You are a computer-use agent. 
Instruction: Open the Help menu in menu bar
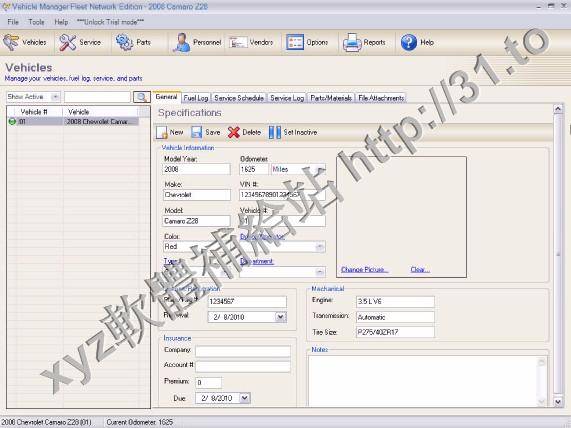click(61, 22)
